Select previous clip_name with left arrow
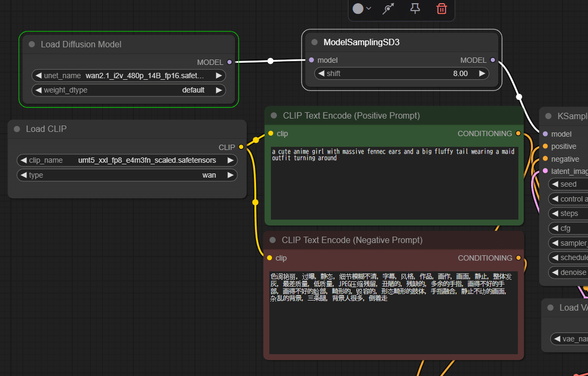The height and width of the screenshot is (376, 588). pyautogui.click(x=23, y=161)
